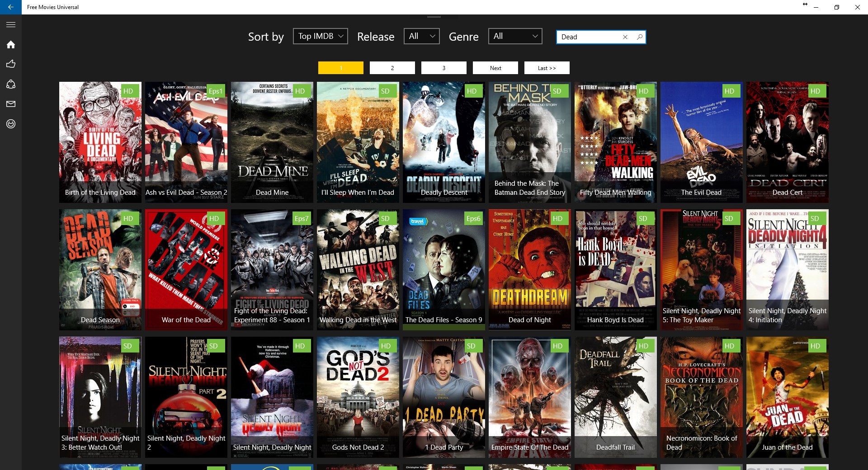This screenshot has height=470, width=868.
Task: Open Gods Not Dead 2
Action: click(358, 397)
